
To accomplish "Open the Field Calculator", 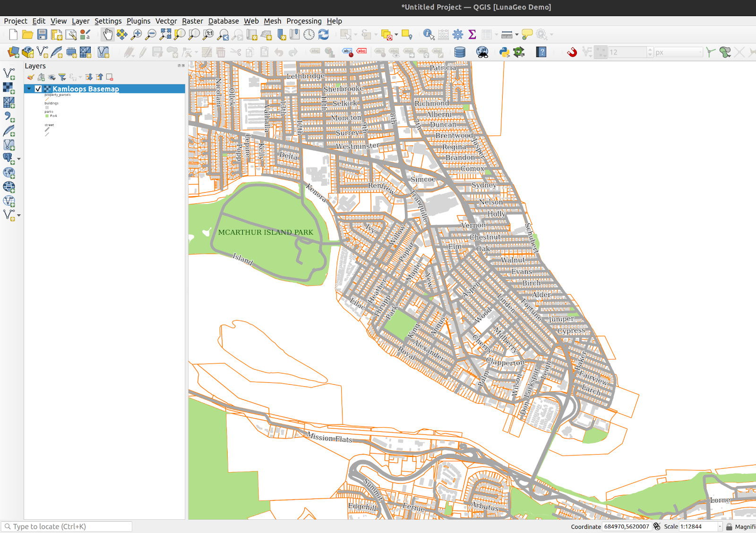I will [443, 34].
